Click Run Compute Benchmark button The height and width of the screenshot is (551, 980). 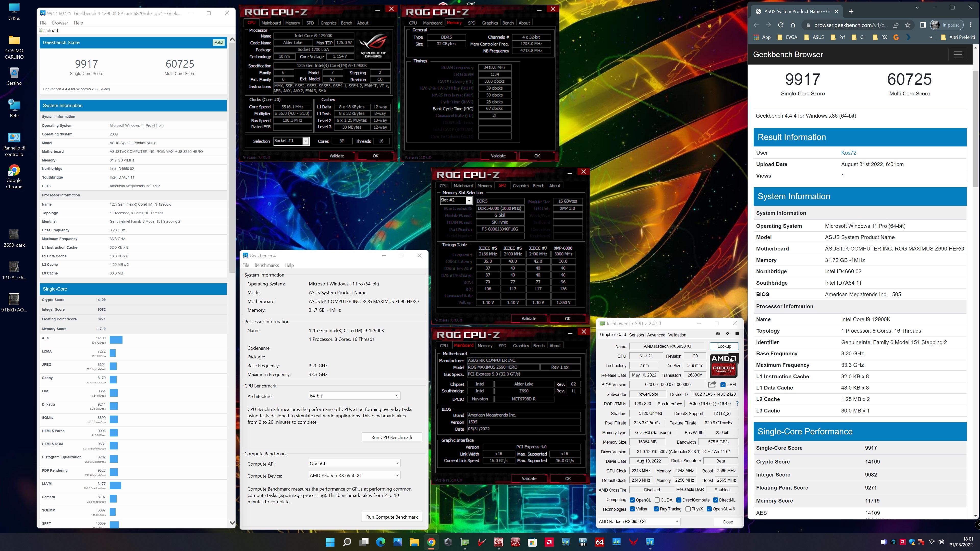(x=391, y=517)
